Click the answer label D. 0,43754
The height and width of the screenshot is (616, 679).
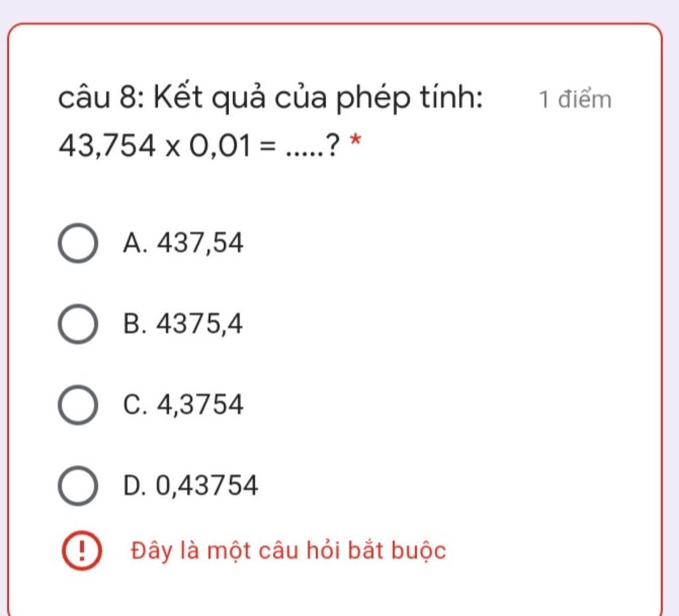tap(190, 485)
